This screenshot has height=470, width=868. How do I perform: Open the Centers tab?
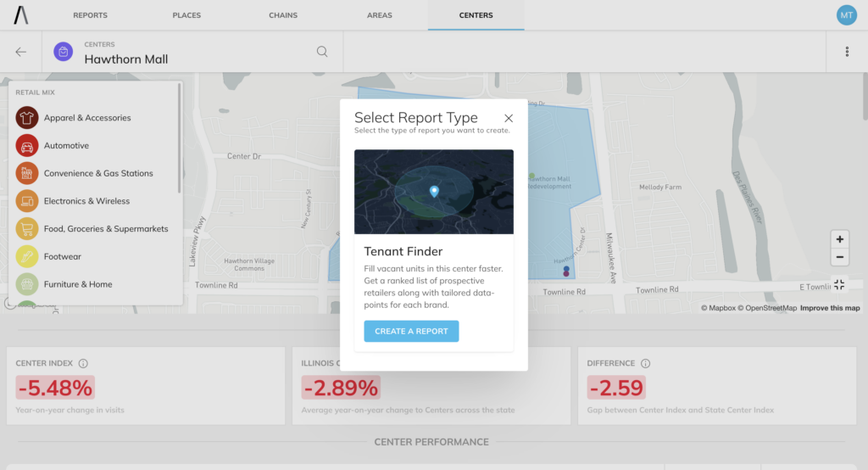pyautogui.click(x=476, y=15)
